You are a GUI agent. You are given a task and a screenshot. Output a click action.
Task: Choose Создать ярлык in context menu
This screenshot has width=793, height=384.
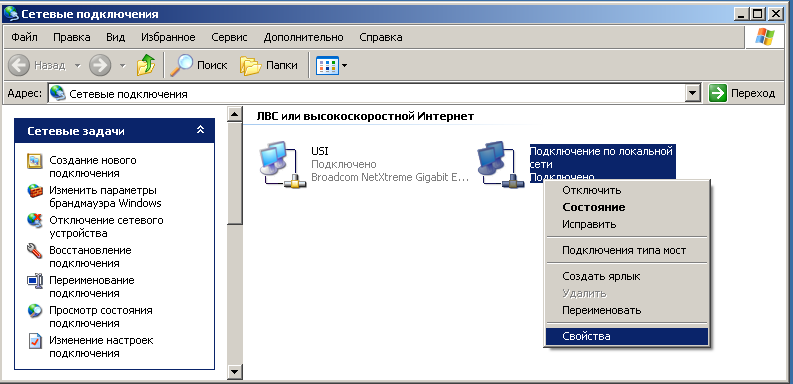pyautogui.click(x=627, y=276)
